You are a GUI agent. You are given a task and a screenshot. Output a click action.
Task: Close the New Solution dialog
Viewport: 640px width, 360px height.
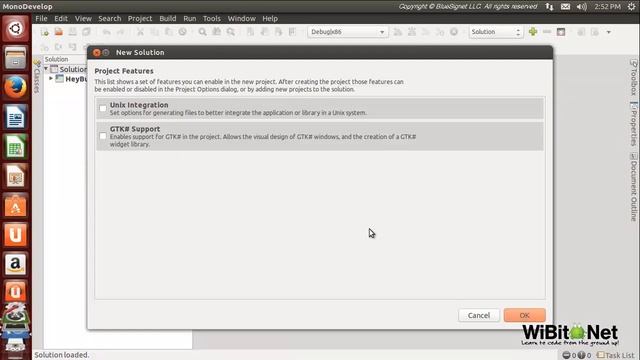96,52
